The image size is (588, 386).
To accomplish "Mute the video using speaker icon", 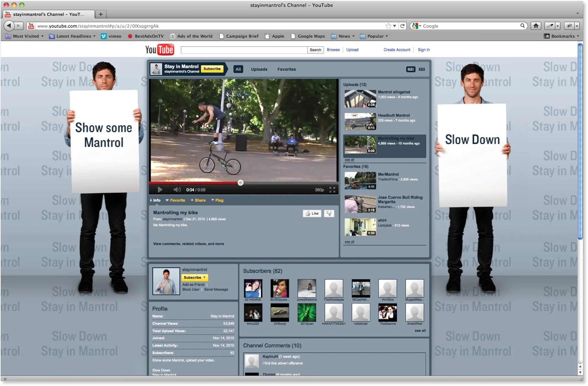I will click(x=177, y=190).
